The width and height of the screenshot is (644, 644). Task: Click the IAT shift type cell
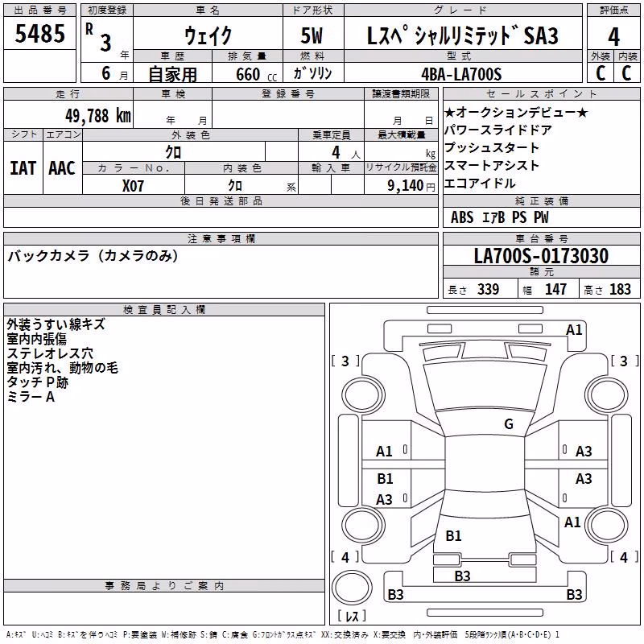click(23, 168)
